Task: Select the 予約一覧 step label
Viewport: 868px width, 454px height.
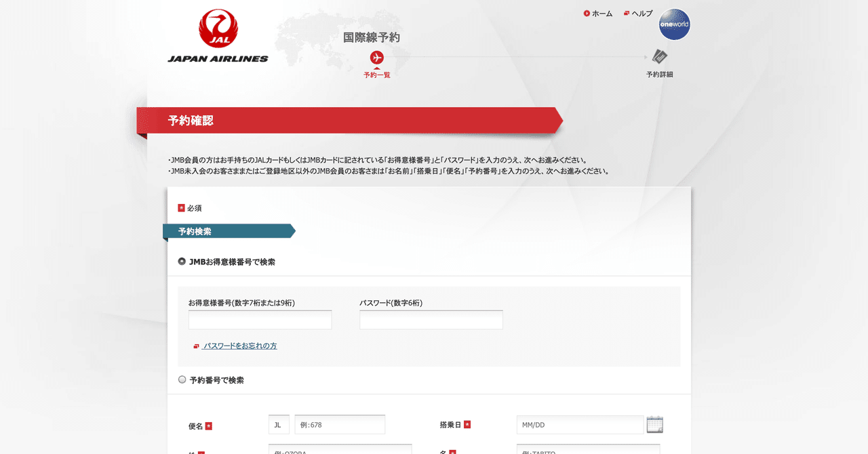Action: 377,75
